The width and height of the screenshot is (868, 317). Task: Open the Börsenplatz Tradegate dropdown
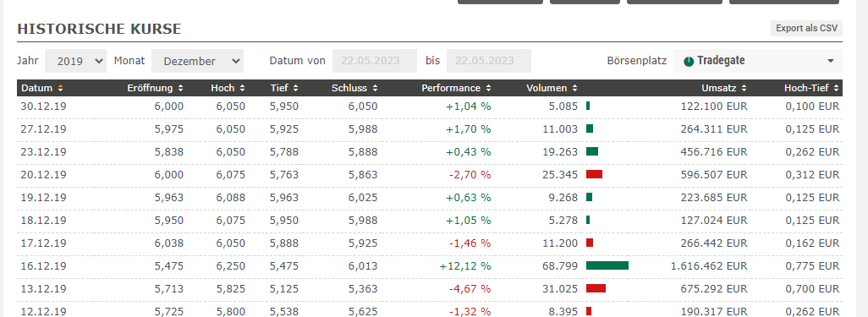[758, 61]
